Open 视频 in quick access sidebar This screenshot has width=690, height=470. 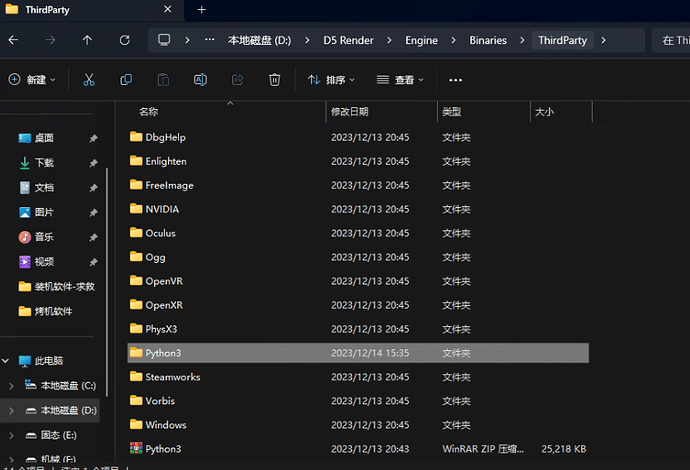(x=44, y=262)
